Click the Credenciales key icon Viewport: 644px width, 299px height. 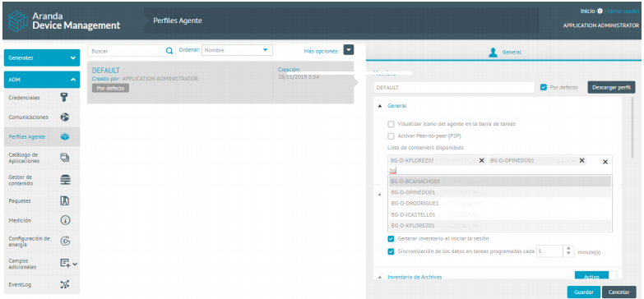pos(64,98)
